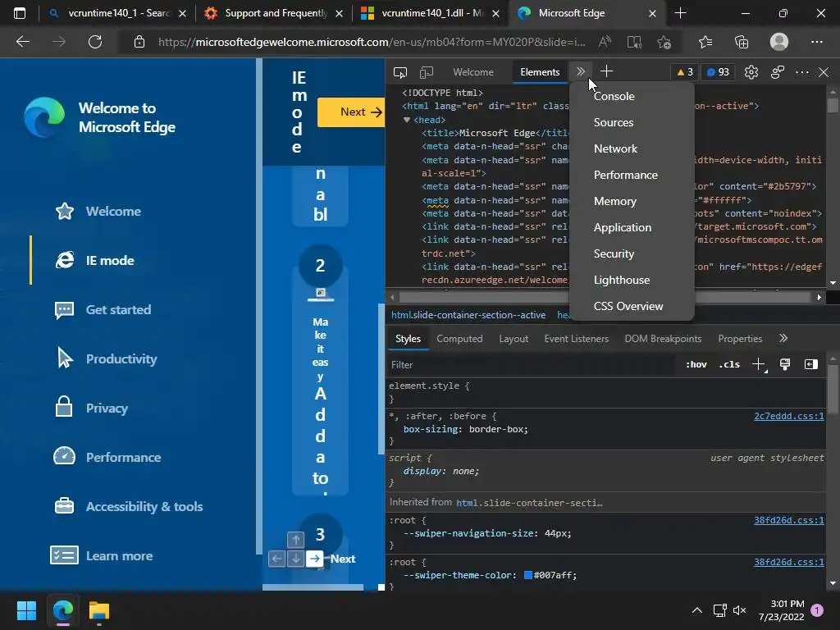This screenshot has height=630, width=840.
Task: Toggle device emulation icon in DevTools
Action: click(x=427, y=72)
